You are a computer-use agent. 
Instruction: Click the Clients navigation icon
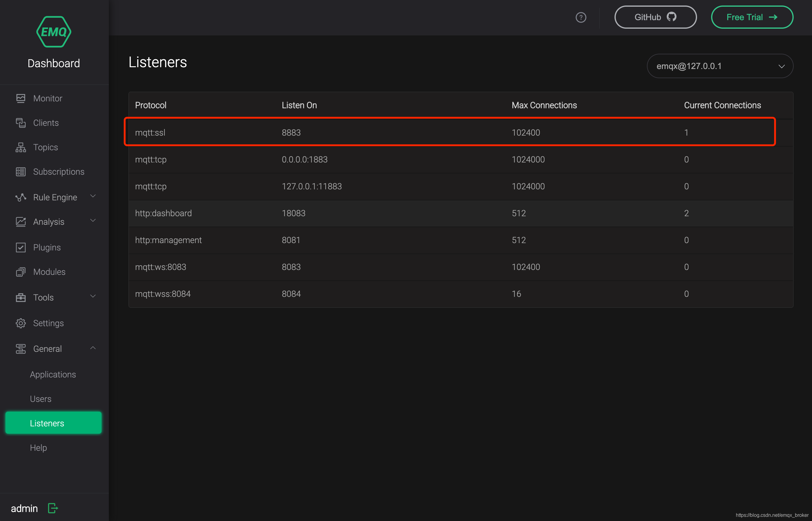(x=20, y=122)
